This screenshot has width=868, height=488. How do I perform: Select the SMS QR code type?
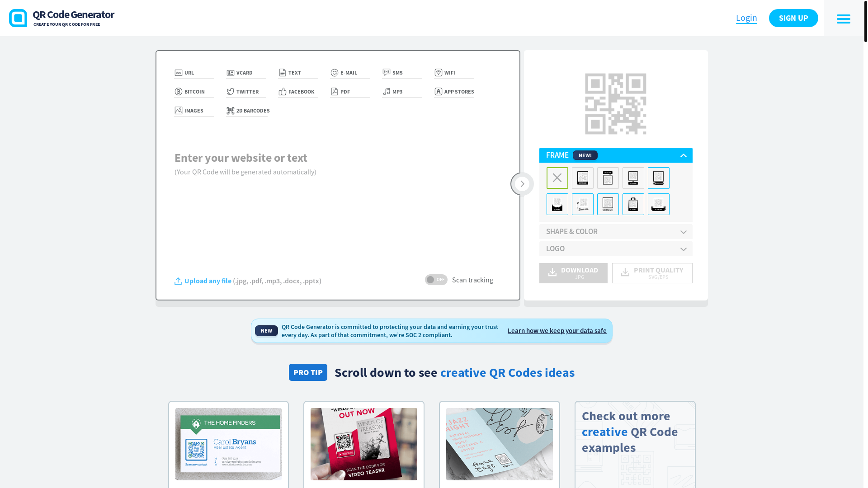[402, 73]
